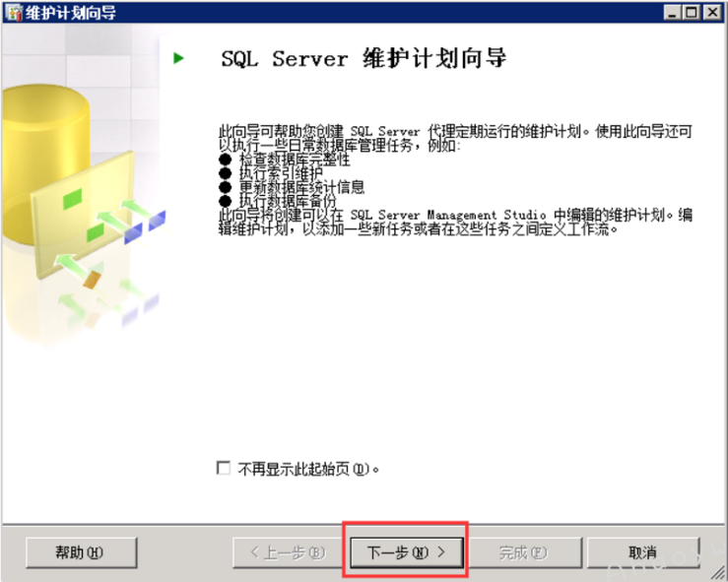Go to next page with 下一步(N)
Screen dimensions: 728x582
[406, 552]
